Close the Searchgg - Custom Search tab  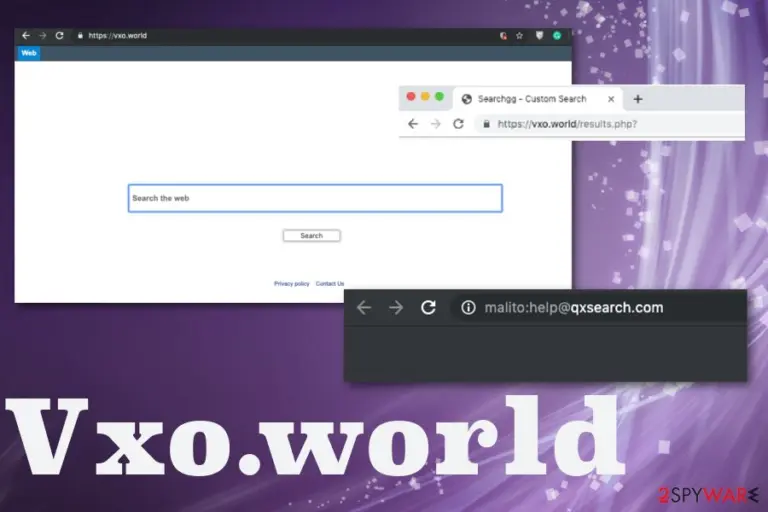(x=611, y=99)
